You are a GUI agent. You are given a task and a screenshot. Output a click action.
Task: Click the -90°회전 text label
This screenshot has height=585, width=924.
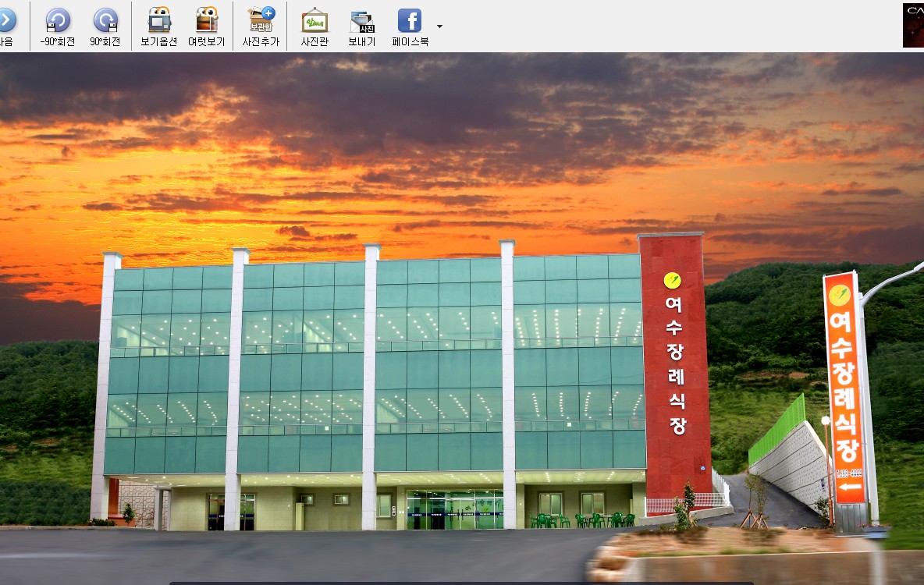pyautogui.click(x=58, y=42)
